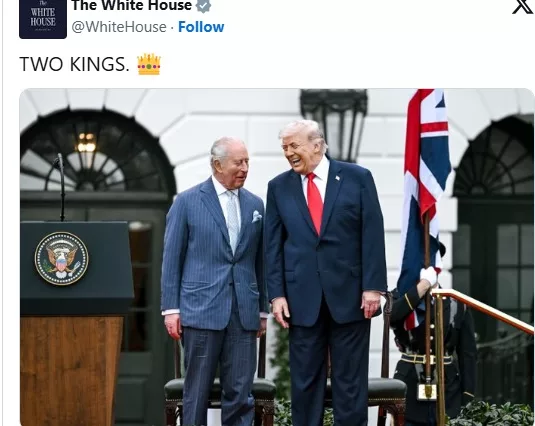Click the white pocket square in photo
The image size is (535, 426).
pos(257,216)
